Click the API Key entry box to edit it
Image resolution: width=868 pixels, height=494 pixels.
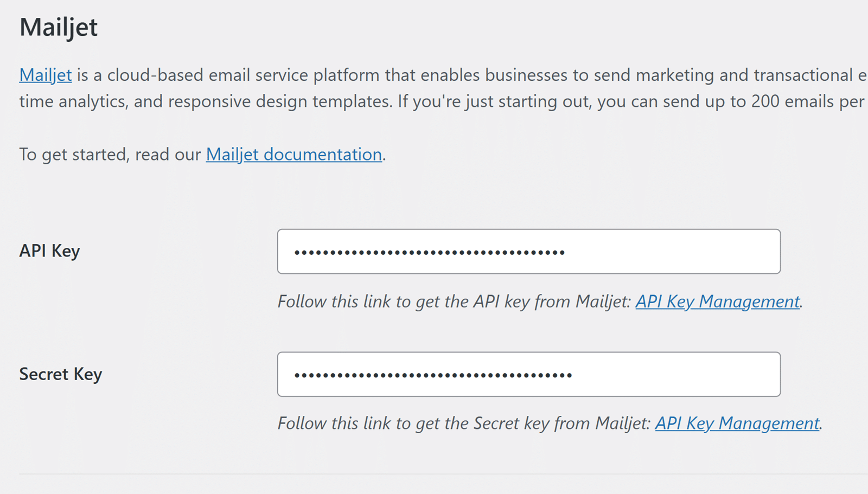[529, 251]
